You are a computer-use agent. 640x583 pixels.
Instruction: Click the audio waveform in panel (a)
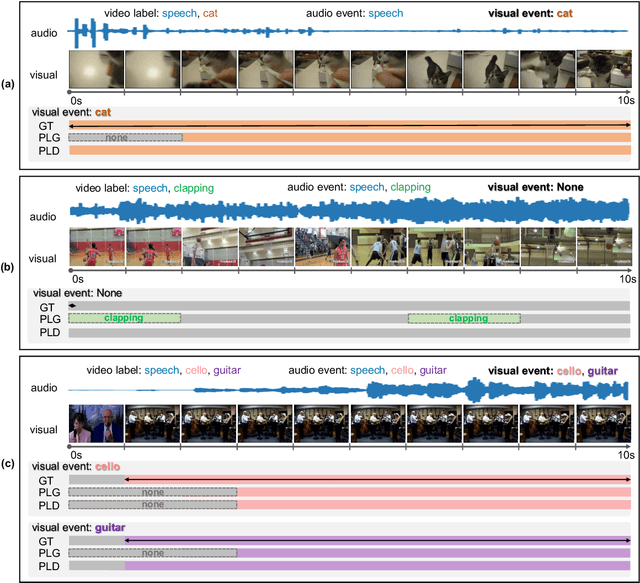pyautogui.click(x=348, y=33)
